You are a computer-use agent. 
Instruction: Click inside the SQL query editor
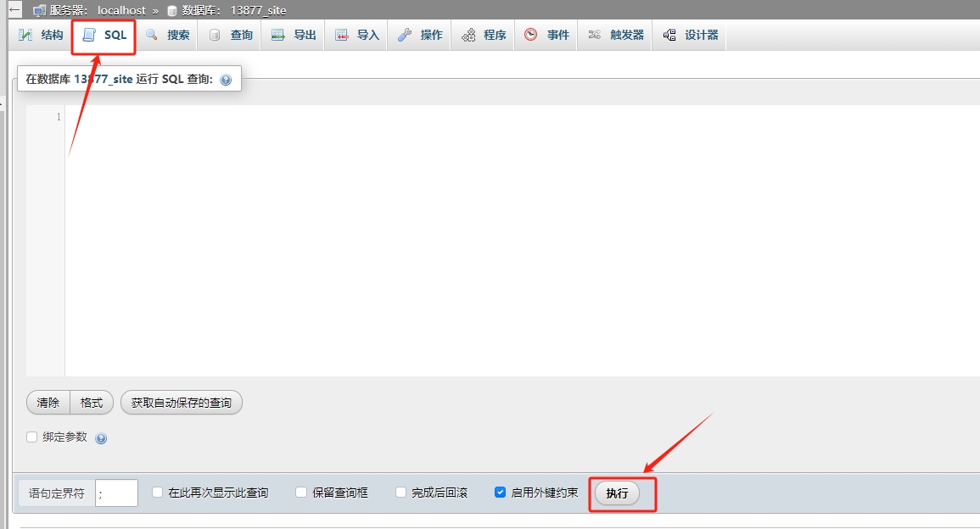(x=522, y=241)
